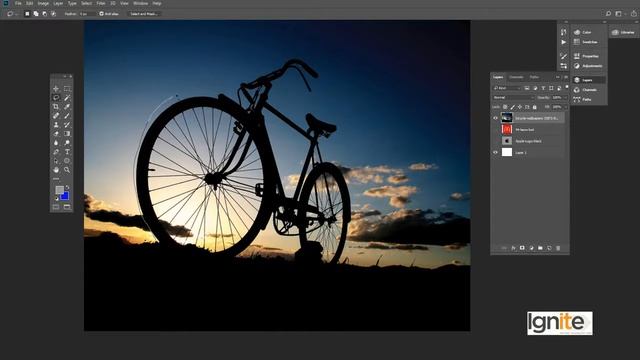This screenshot has width=640, height=360.
Task: Toggle the Anti-alias checkbox
Action: 102,13
